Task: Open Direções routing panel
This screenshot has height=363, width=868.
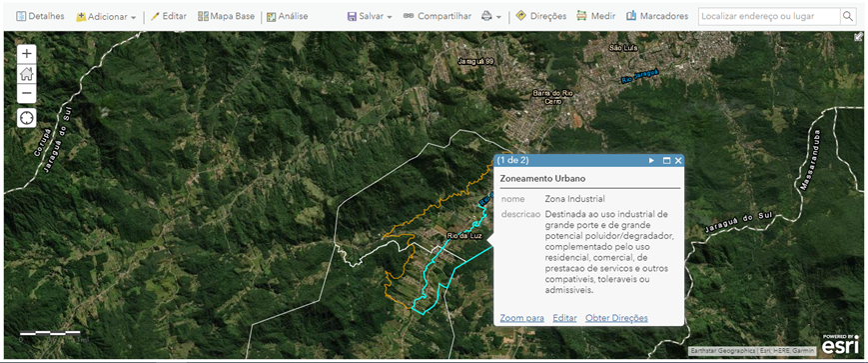Action: [540, 16]
